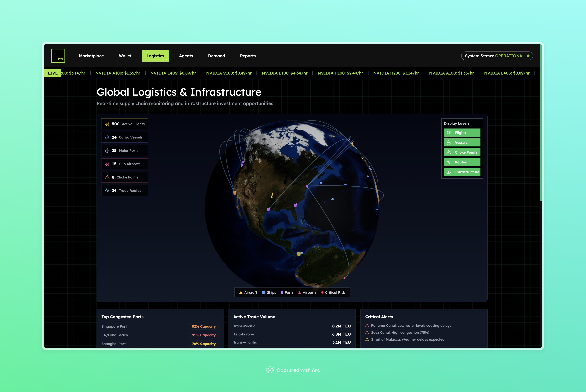Viewport: 586px width, 392px height.
Task: Switch to the Reports tab
Action: point(248,56)
